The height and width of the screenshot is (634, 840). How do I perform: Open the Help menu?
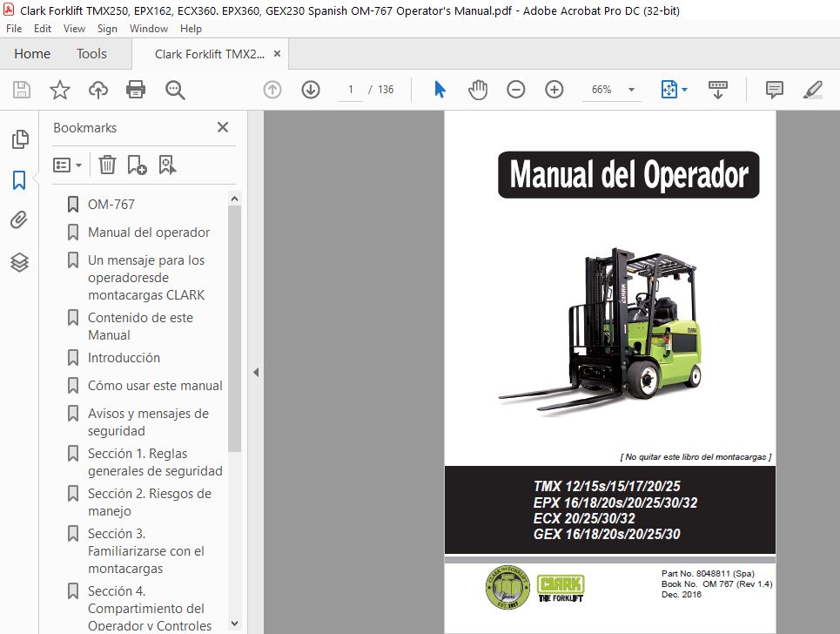[x=191, y=29]
